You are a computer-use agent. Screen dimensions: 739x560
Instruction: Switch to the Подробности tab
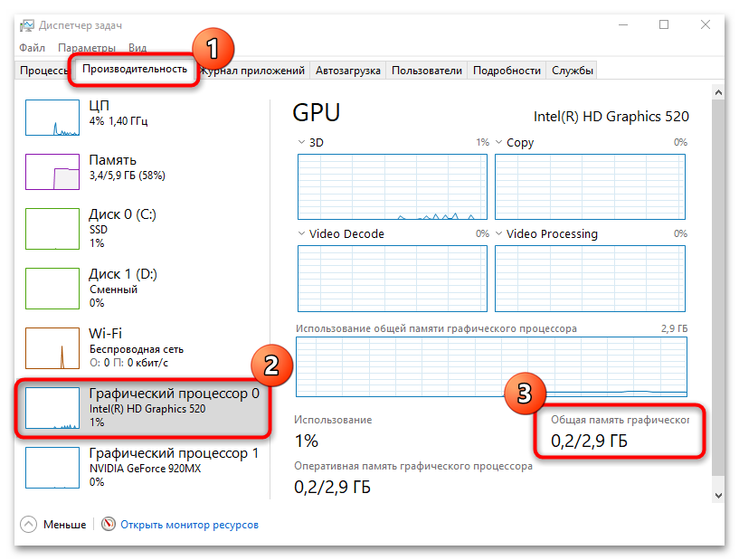click(507, 71)
